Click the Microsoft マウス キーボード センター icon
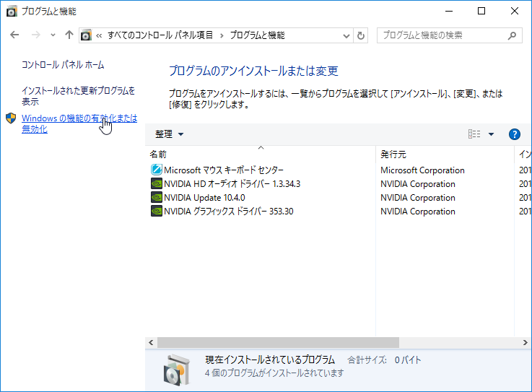Viewport: 532px width, 392px height. point(157,170)
